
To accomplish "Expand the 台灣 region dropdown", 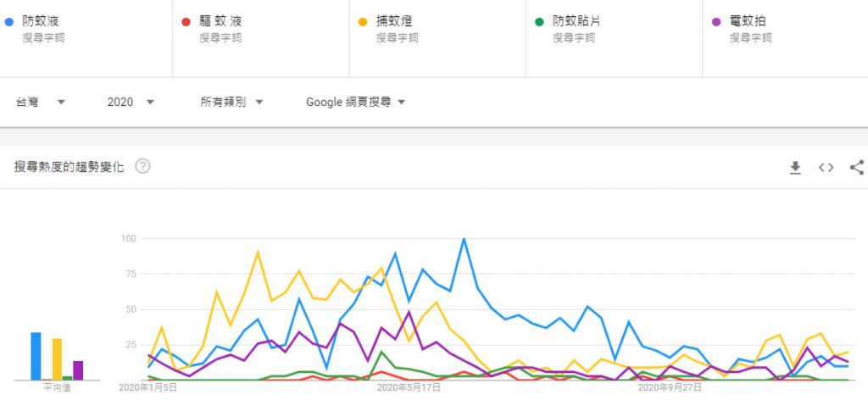I will pyautogui.click(x=41, y=103).
